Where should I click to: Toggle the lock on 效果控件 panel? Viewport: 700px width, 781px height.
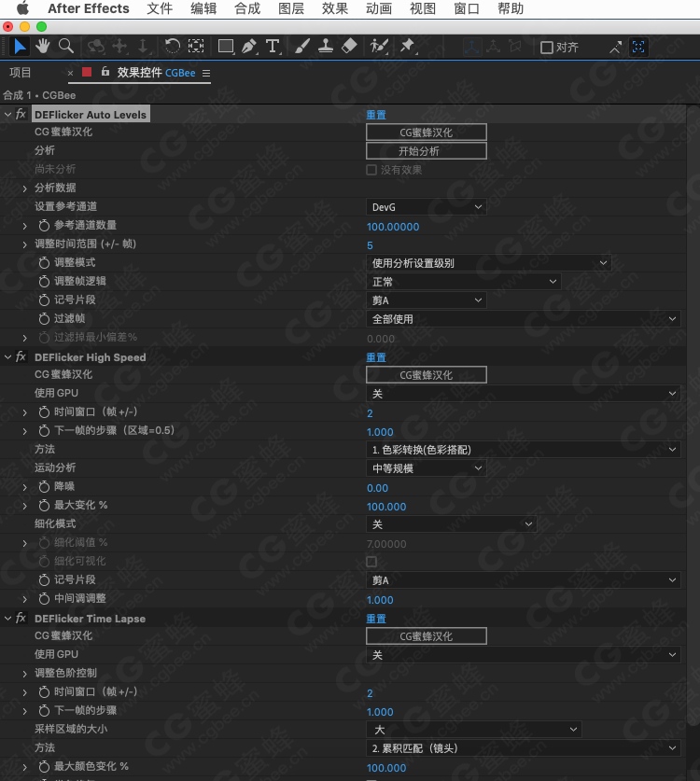click(x=105, y=72)
